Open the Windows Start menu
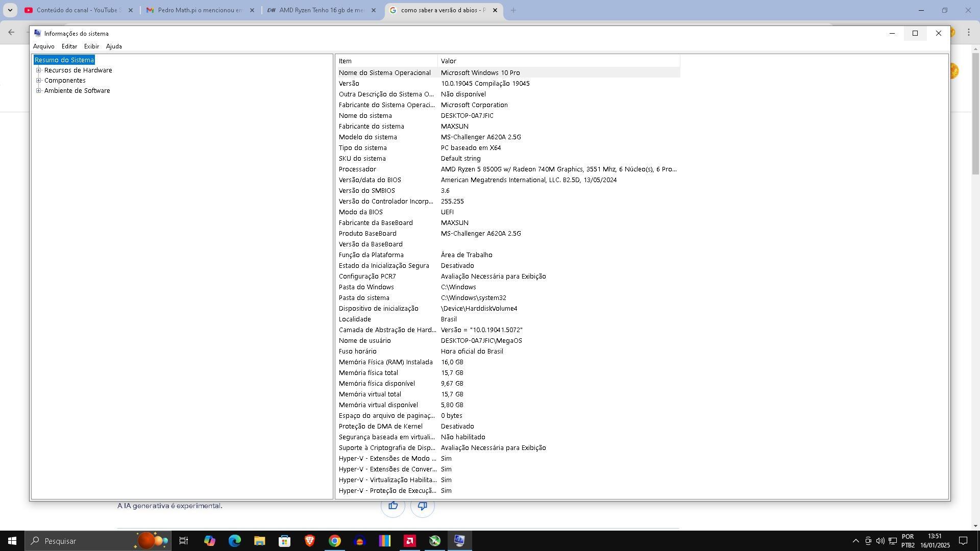This screenshot has height=551, width=980. [12, 541]
